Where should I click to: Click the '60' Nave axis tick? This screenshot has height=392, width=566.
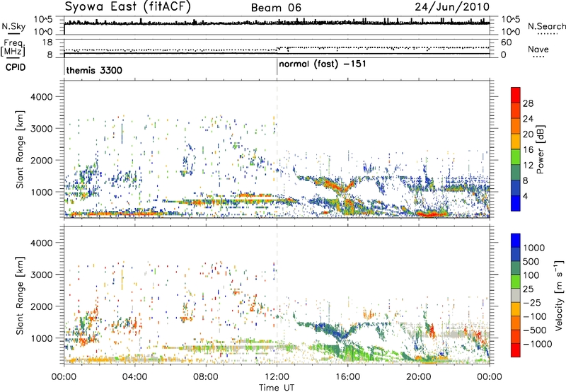pos(506,42)
